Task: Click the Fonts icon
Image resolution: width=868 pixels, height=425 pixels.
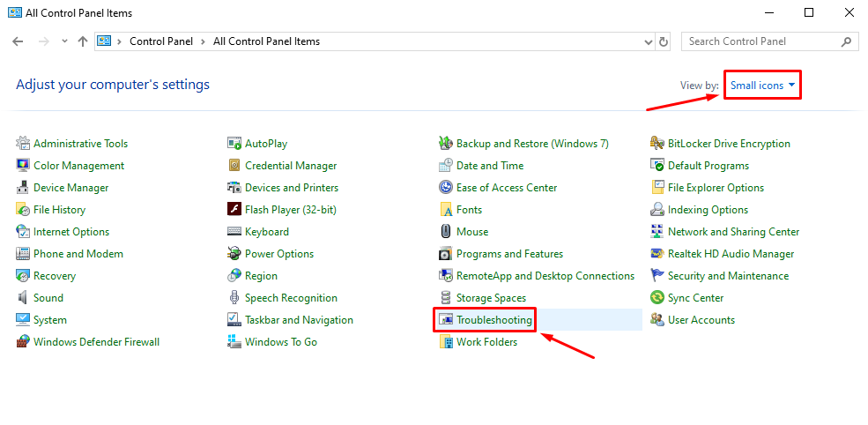Action: pos(446,210)
